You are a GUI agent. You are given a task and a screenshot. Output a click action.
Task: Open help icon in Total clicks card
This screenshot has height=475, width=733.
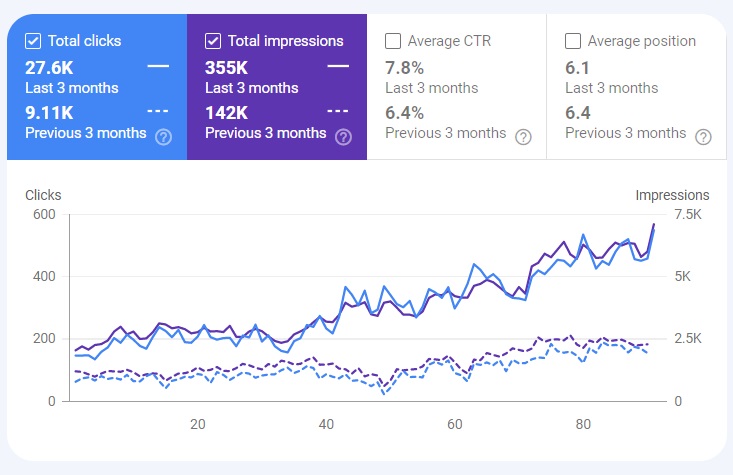[163, 137]
